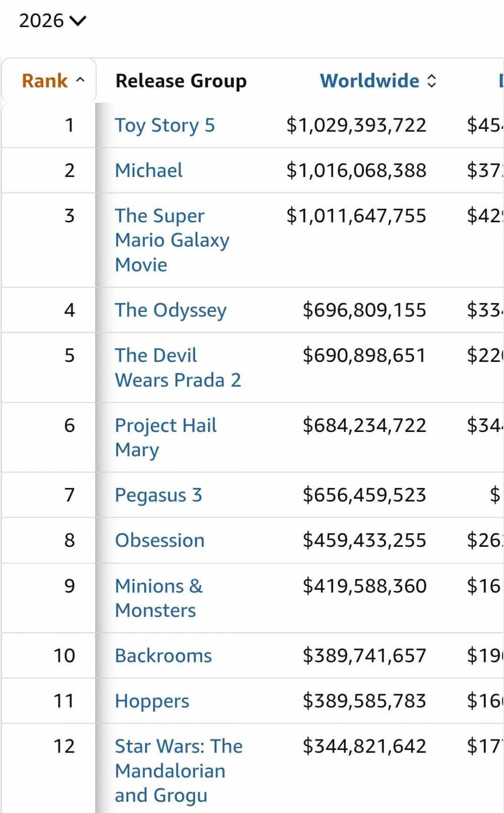Open The Odyssey release page

tap(170, 310)
